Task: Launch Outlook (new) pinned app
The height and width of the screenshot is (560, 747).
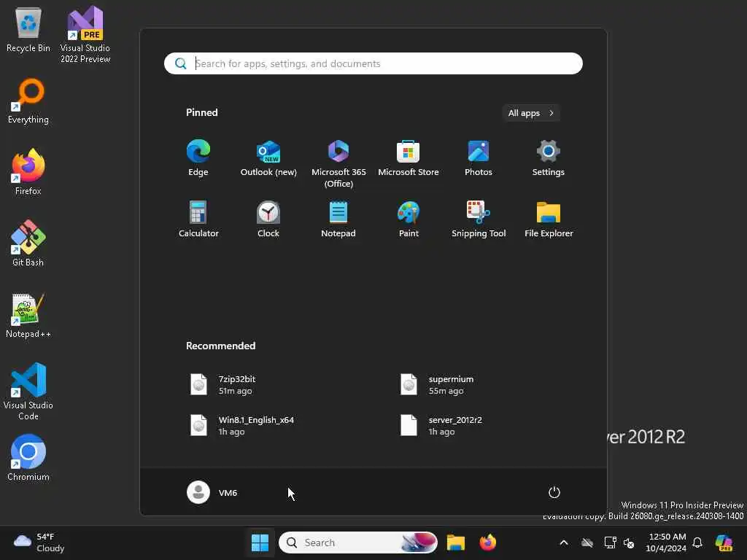Action: tap(268, 158)
